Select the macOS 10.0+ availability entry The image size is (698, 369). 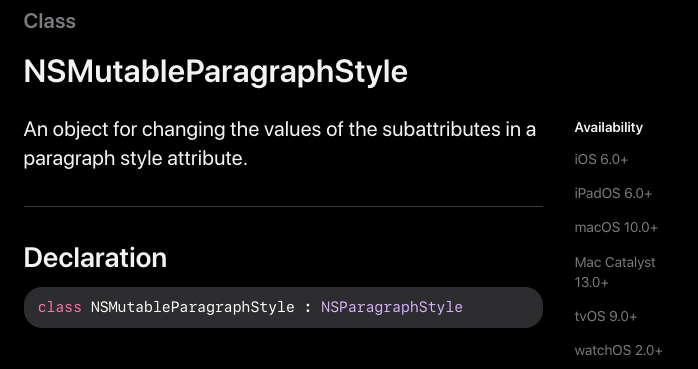[616, 227]
